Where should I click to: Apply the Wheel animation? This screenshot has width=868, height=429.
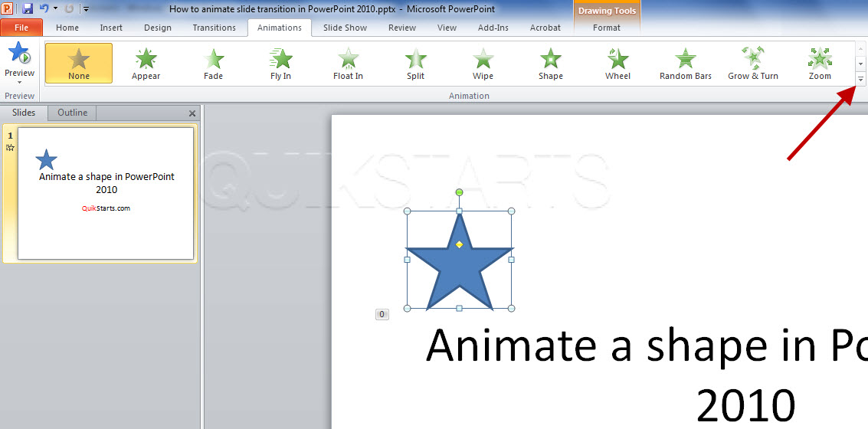617,63
